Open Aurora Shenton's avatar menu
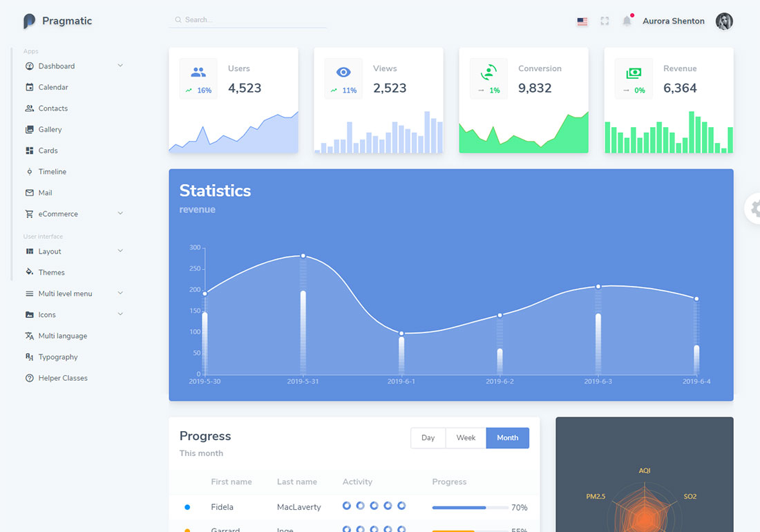The width and height of the screenshot is (760, 532). click(724, 21)
